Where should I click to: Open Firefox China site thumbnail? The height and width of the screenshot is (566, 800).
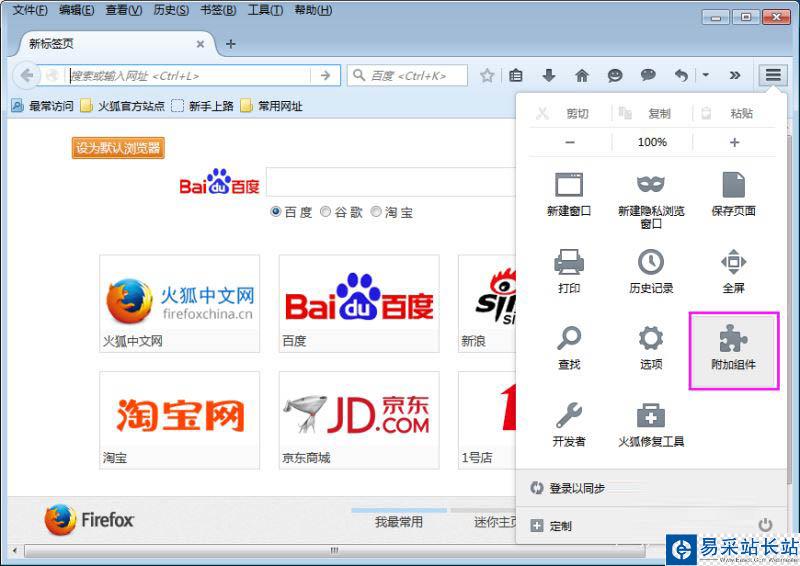click(180, 304)
